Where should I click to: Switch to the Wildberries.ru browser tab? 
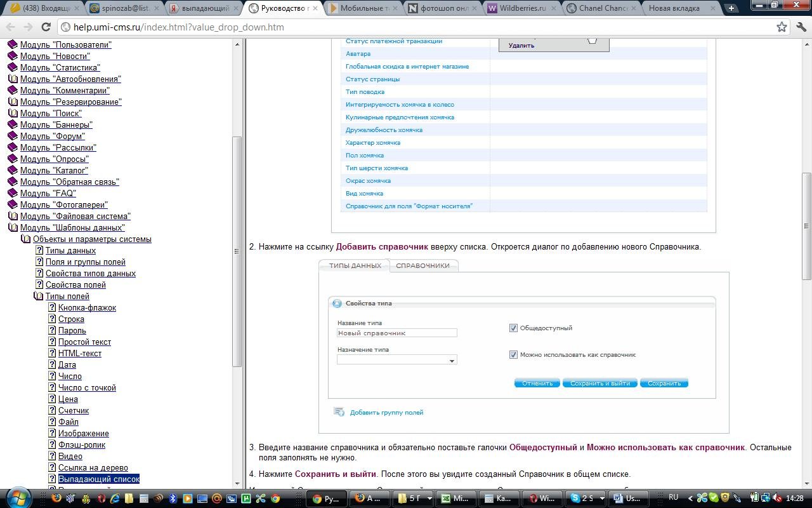coord(520,8)
